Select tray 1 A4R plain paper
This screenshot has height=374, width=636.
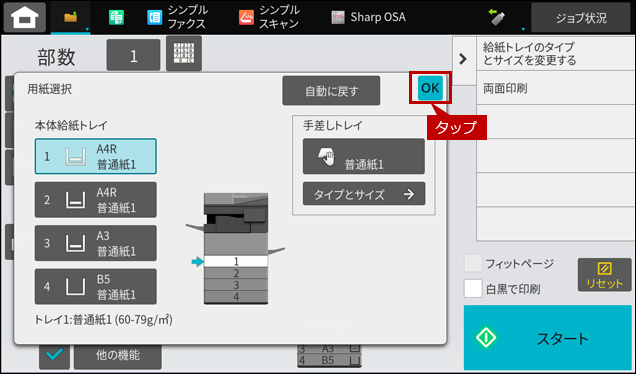click(96, 156)
